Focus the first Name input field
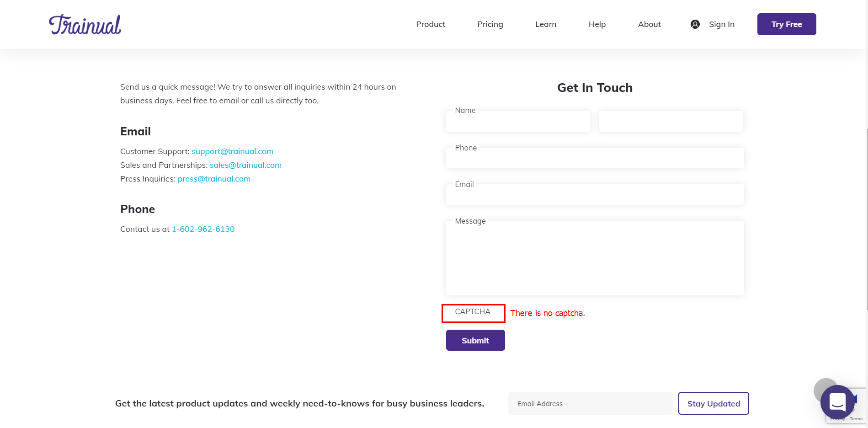Viewport: 868px width, 428px height. [x=518, y=121]
